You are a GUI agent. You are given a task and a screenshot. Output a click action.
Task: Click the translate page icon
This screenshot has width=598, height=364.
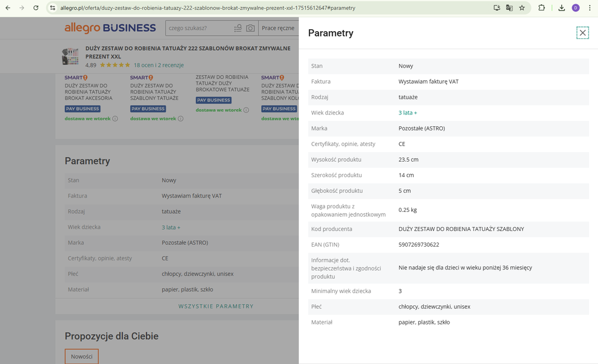pyautogui.click(x=509, y=8)
